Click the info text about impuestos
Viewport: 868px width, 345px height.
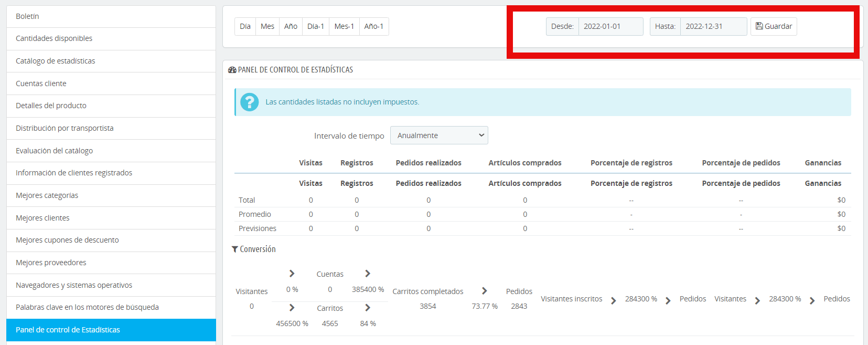[342, 102]
